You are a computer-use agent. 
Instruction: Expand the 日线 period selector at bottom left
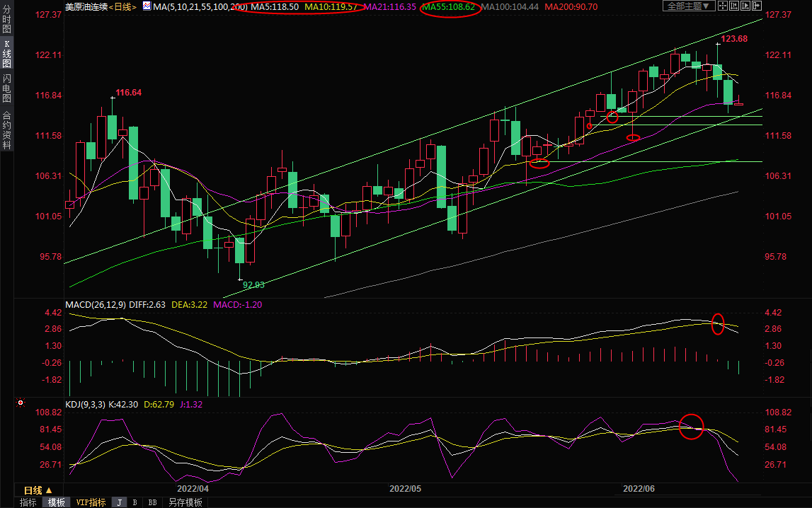click(x=38, y=490)
